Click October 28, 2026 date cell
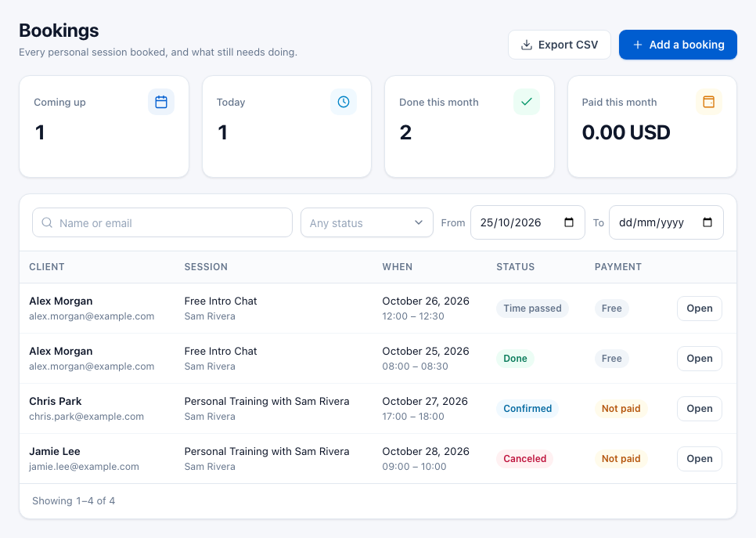The height and width of the screenshot is (538, 756). pos(426,452)
